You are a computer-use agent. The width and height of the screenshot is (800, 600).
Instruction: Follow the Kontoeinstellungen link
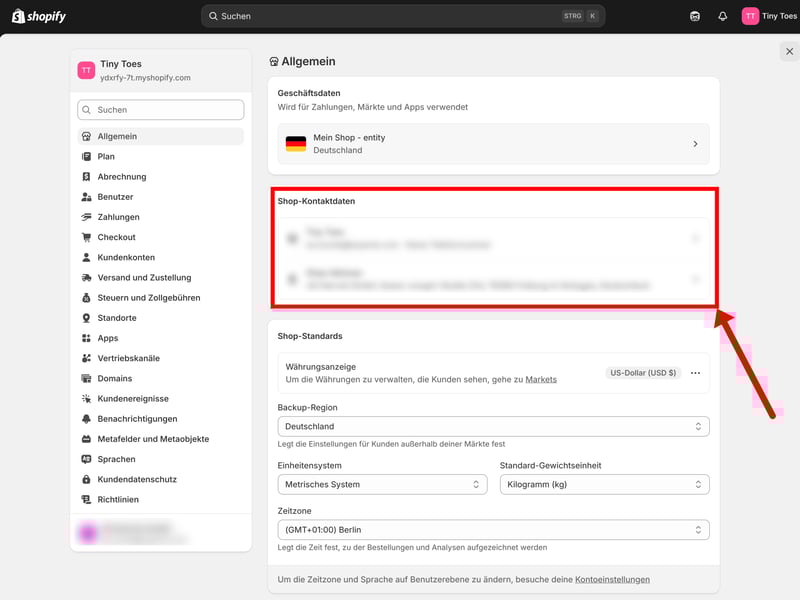coord(611,580)
